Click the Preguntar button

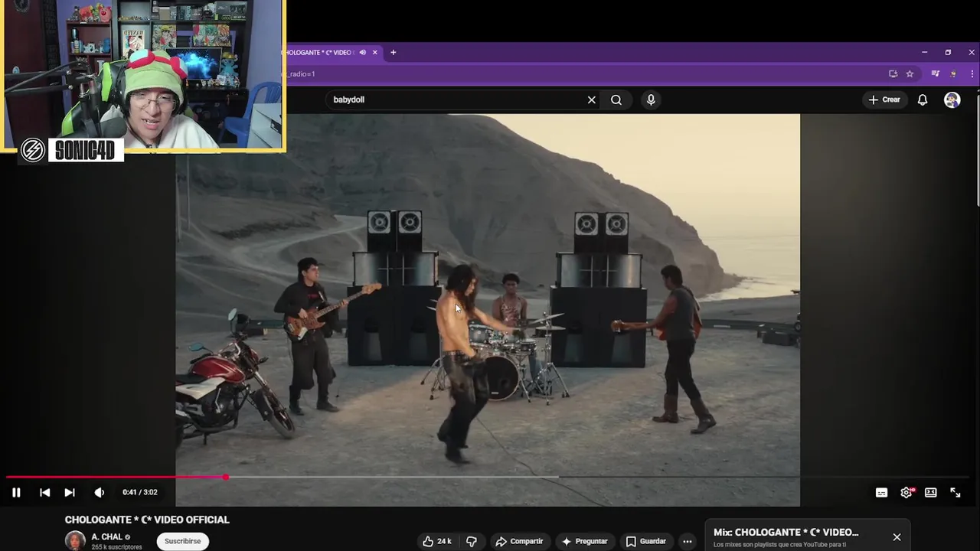coord(584,541)
